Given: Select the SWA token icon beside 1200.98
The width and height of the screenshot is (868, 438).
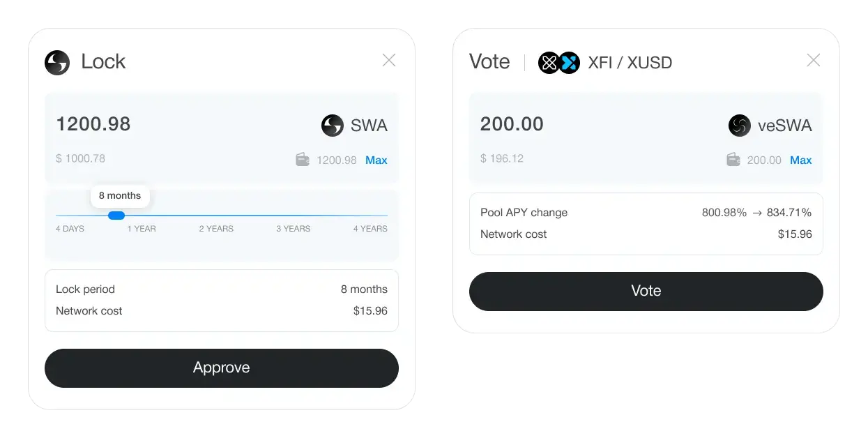Looking at the screenshot, I should coord(332,126).
